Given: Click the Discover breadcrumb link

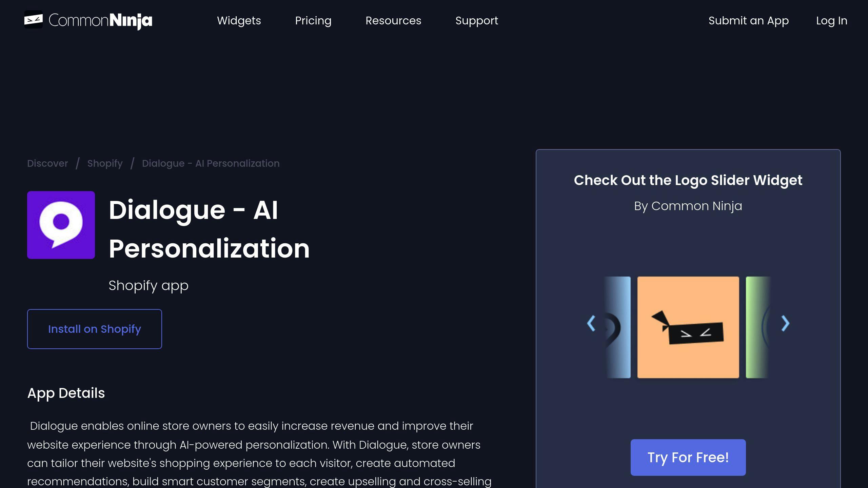Looking at the screenshot, I should pos(47,163).
